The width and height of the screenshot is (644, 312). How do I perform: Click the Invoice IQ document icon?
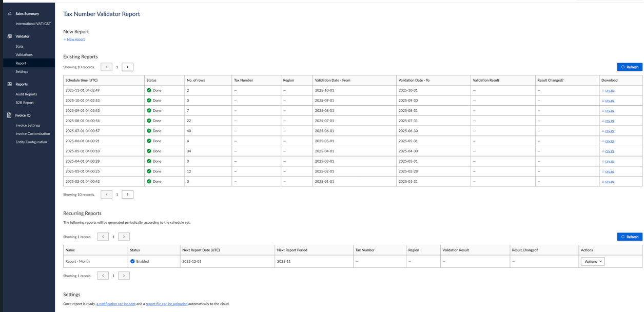click(x=9, y=115)
